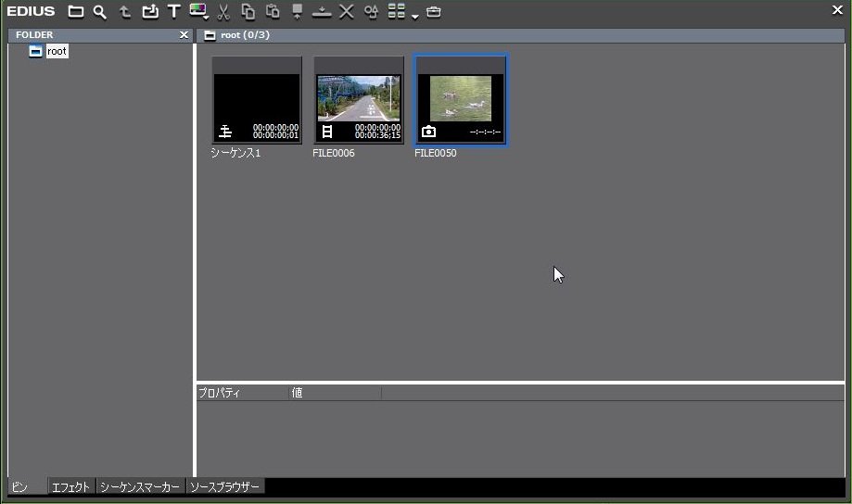Click the root (0/3) path label
The height and width of the screenshot is (504, 852).
pos(245,35)
